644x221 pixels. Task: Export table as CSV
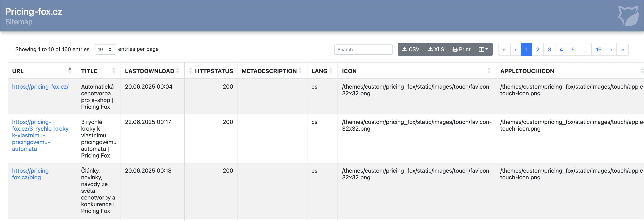[x=411, y=49]
